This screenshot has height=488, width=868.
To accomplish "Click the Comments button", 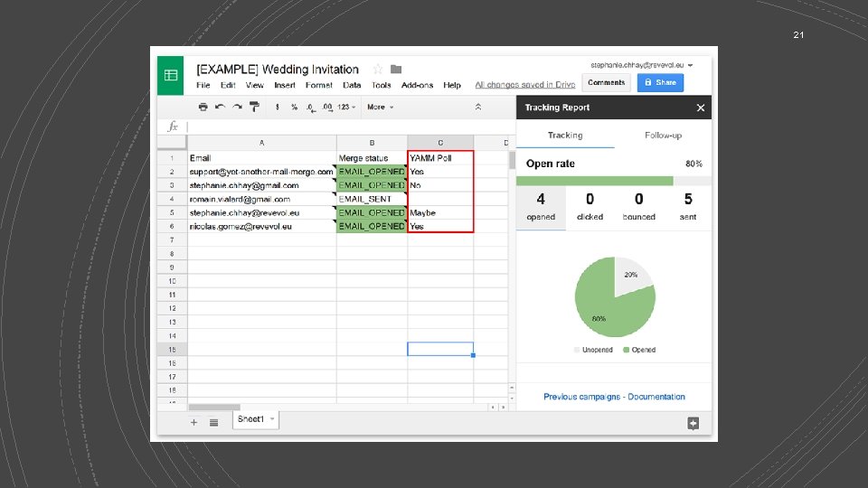I will pyautogui.click(x=606, y=82).
